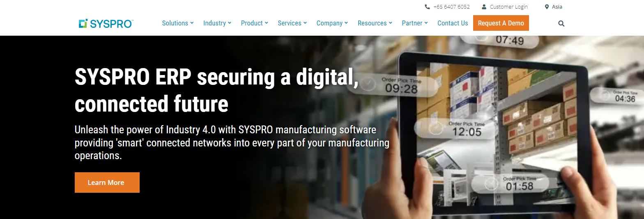The width and height of the screenshot is (644, 219).
Task: Open the Company menu
Action: [332, 23]
